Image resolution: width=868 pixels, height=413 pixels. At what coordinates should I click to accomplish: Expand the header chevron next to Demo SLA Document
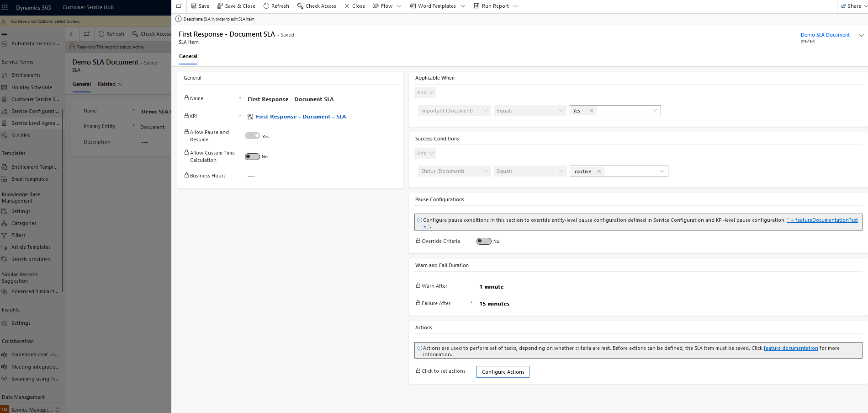(x=861, y=35)
